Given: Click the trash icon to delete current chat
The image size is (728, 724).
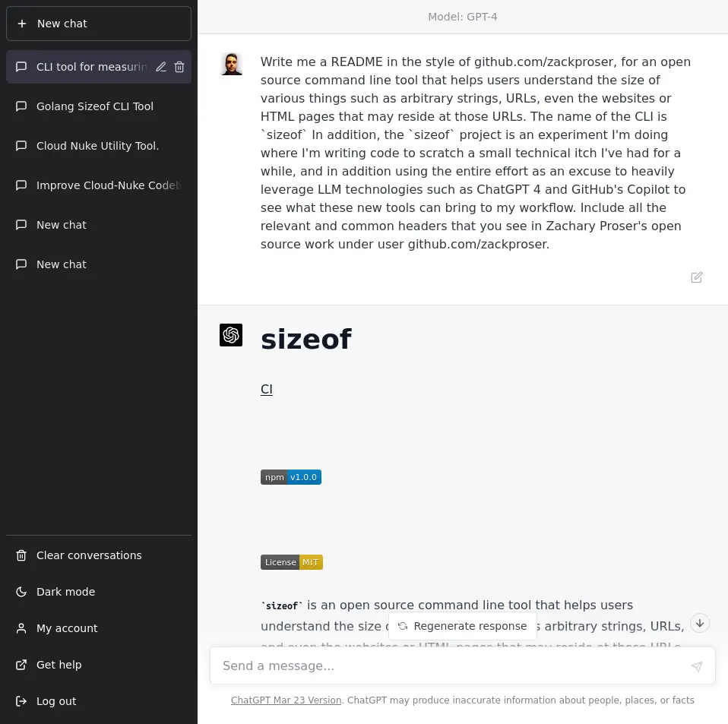Looking at the screenshot, I should point(179,67).
